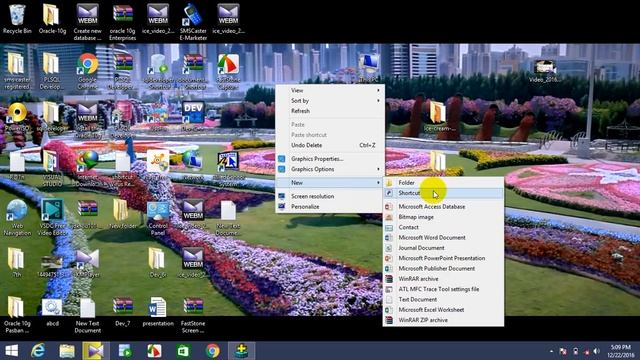Create new Microsoft Word Document
The width and height of the screenshot is (640, 360).
click(x=443, y=238)
